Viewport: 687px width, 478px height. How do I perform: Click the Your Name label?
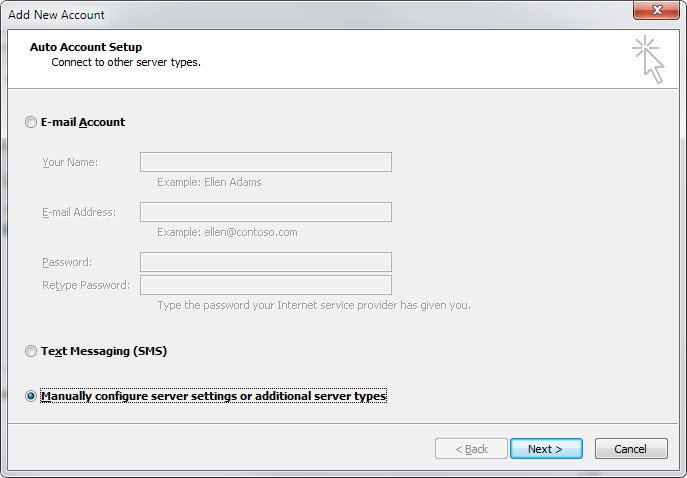pyautogui.click(x=70, y=162)
